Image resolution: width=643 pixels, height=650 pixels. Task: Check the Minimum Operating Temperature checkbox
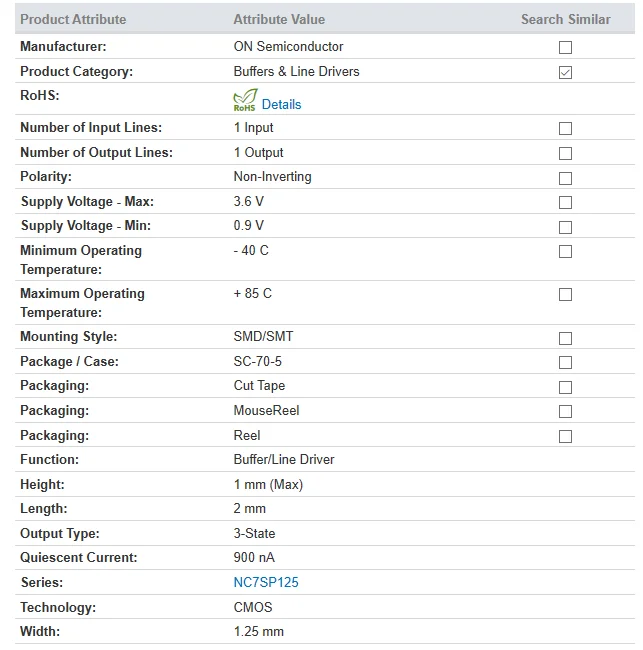565,251
